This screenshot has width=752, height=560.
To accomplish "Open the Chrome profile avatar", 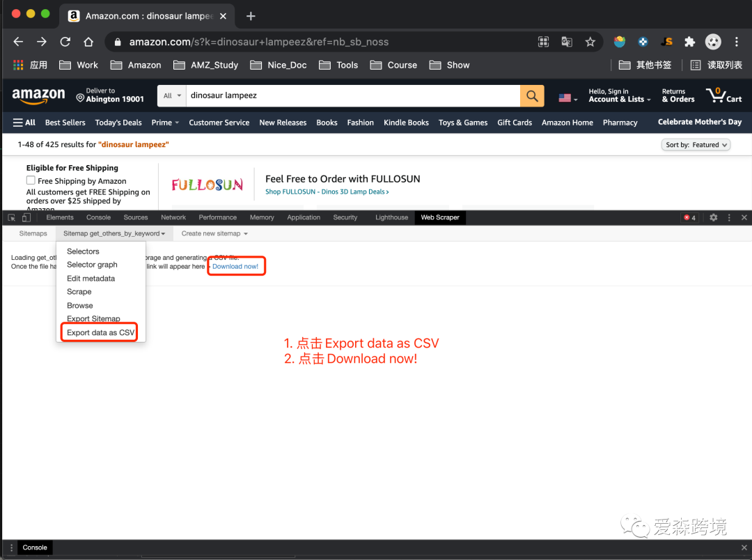I will 713,42.
